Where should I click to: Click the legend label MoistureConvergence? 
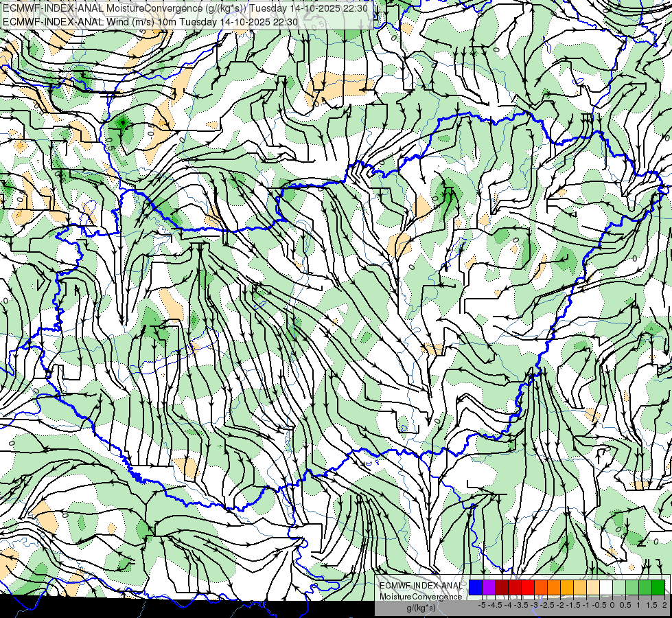pyautogui.click(x=421, y=597)
